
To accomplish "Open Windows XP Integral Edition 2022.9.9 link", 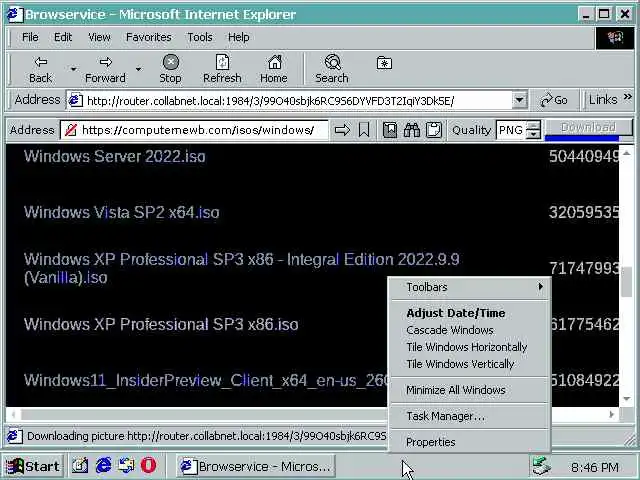I will pos(242,268).
